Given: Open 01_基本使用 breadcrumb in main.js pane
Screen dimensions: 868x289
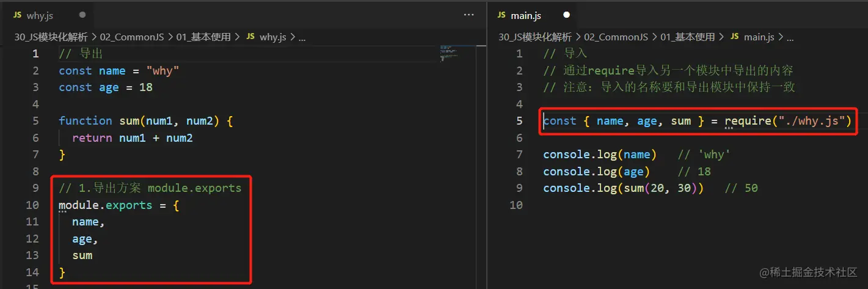Looking at the screenshot, I should tap(688, 37).
